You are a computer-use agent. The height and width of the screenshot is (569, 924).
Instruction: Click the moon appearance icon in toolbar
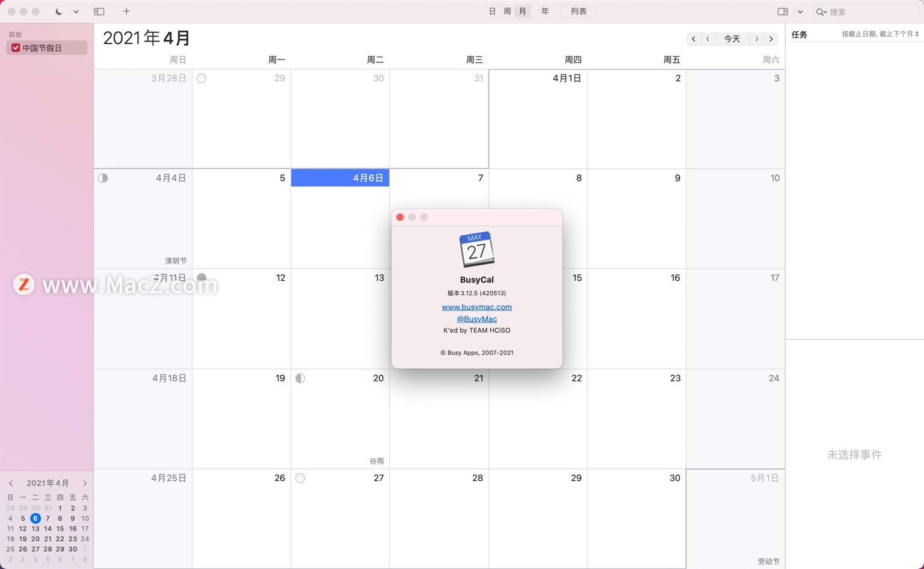pos(58,11)
